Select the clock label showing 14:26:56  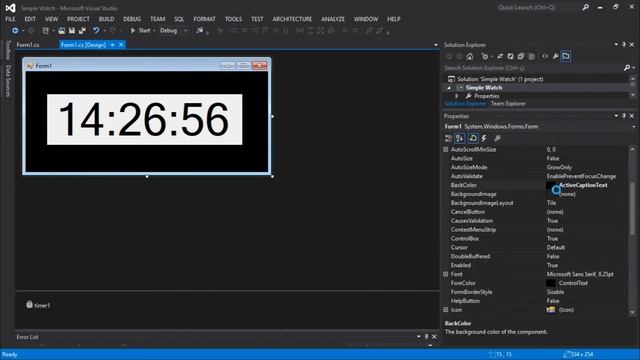pos(144,119)
